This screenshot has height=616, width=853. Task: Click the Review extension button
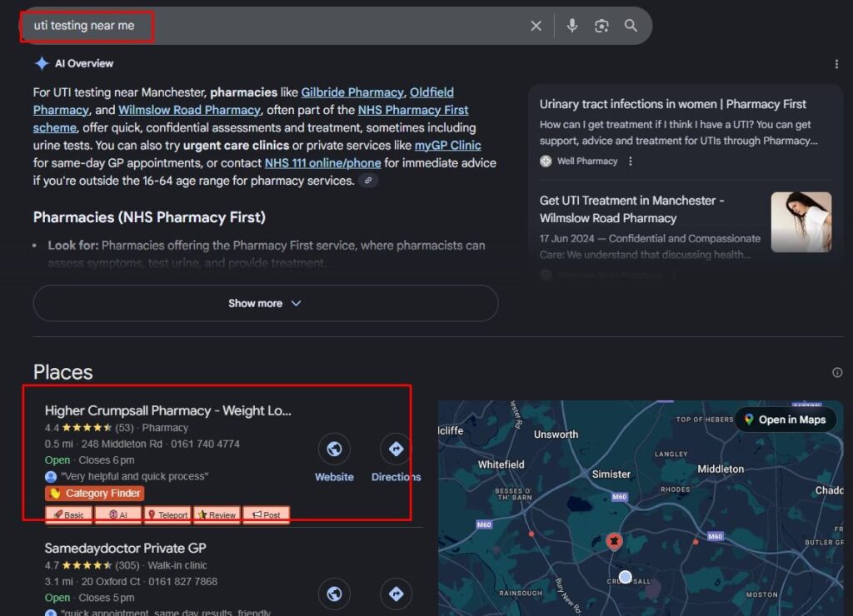click(x=217, y=515)
